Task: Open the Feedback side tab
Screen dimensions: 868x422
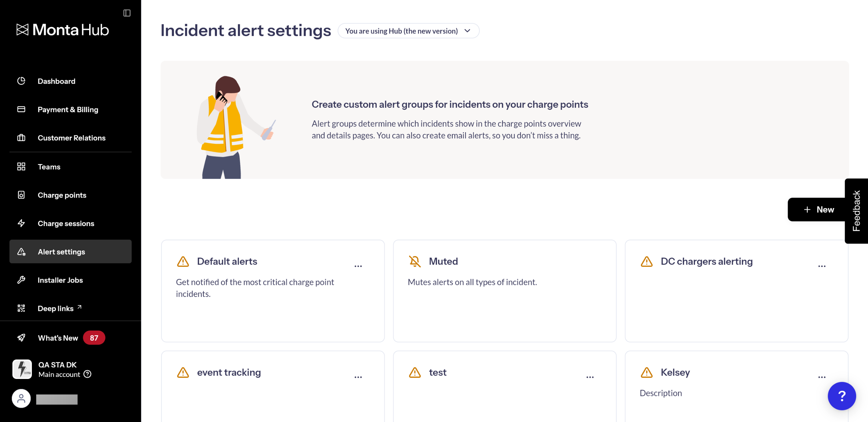Action: 856,211
